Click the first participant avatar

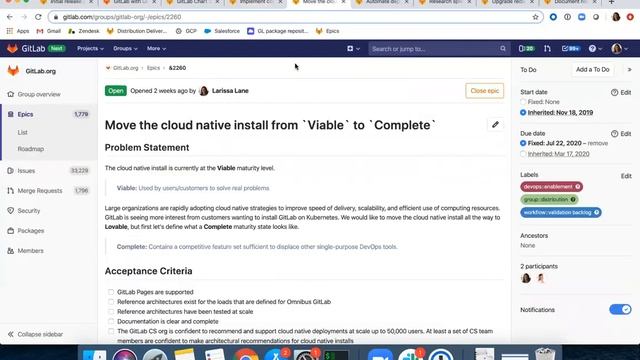tap(526, 278)
